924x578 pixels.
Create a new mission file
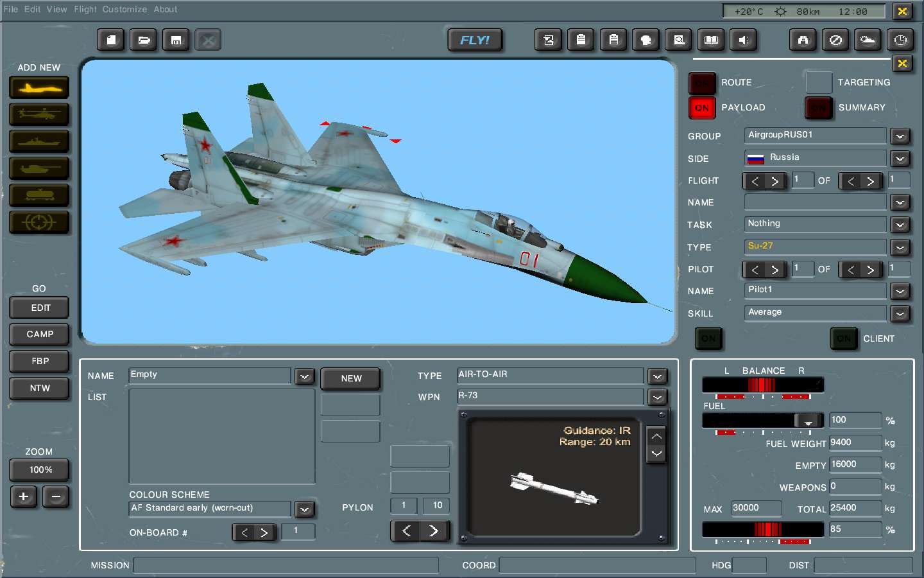pos(112,40)
